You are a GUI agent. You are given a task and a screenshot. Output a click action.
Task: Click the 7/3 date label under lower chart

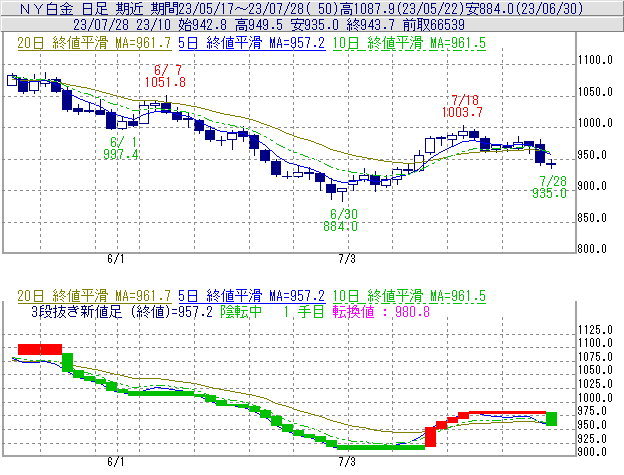[x=347, y=462]
